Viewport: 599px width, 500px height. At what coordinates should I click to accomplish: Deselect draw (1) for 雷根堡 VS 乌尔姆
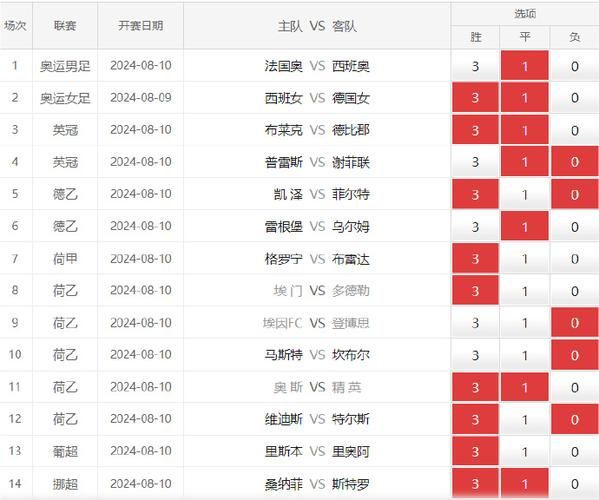(525, 227)
